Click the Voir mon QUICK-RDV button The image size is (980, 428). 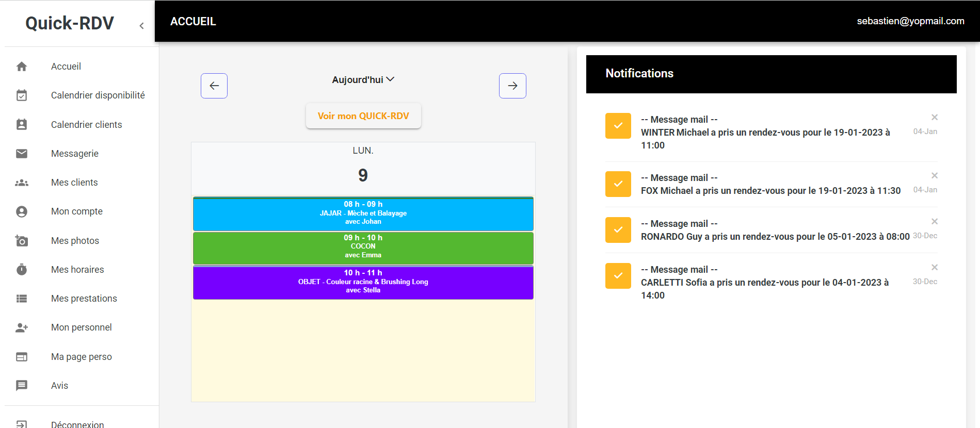363,116
